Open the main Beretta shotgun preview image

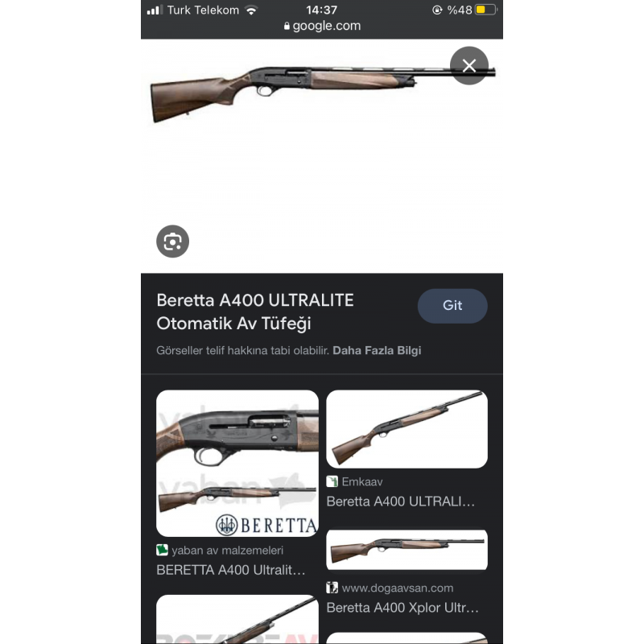coord(323,94)
